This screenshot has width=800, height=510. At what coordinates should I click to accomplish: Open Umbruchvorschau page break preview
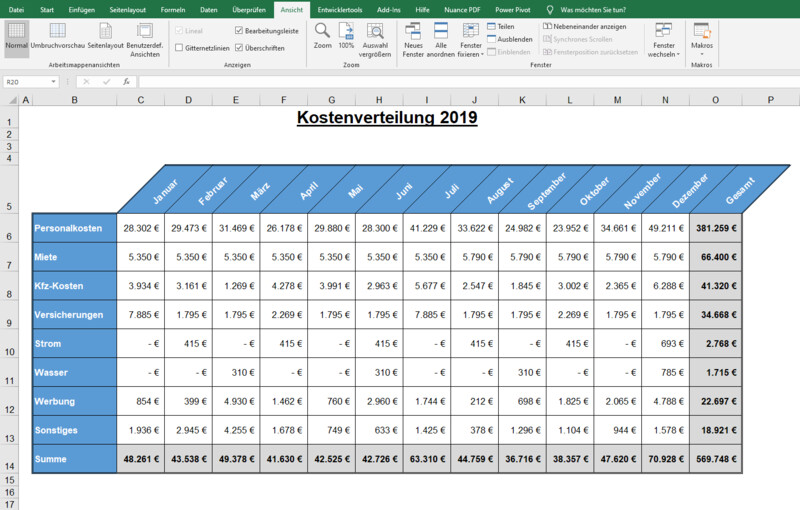(58, 36)
